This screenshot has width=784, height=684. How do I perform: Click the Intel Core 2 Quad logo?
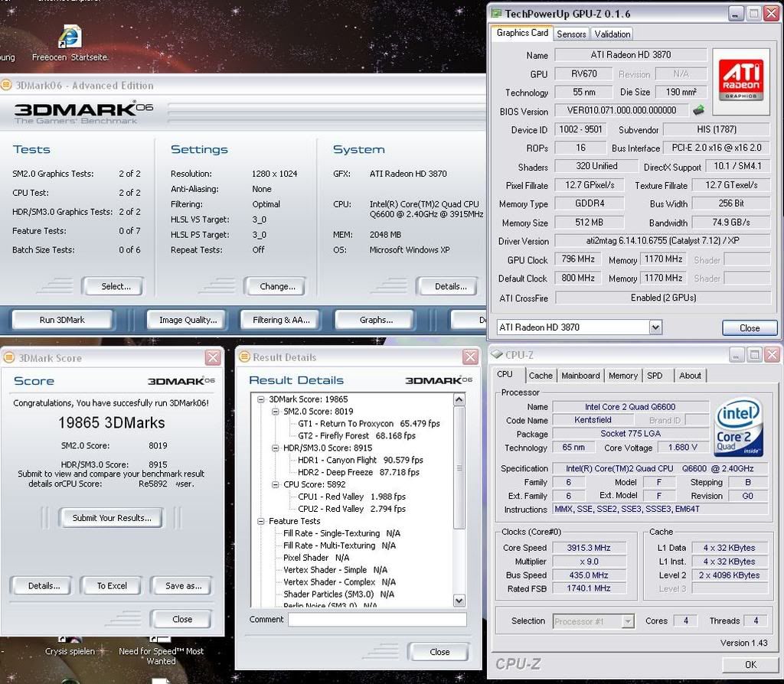[739, 426]
